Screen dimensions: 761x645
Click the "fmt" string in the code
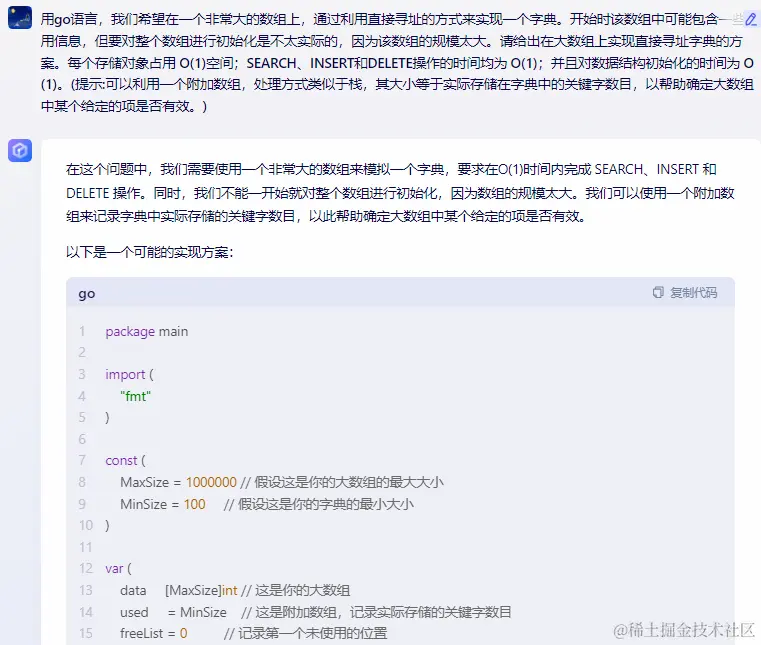(135, 397)
